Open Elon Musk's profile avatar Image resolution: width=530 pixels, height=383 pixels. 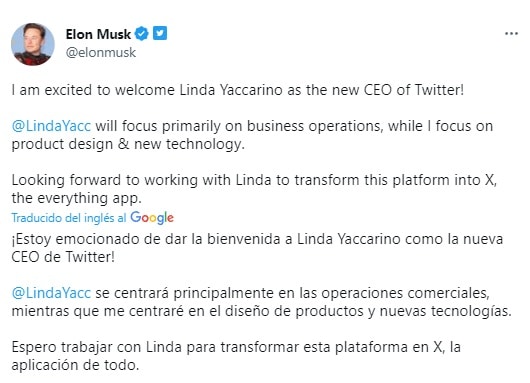[33, 44]
